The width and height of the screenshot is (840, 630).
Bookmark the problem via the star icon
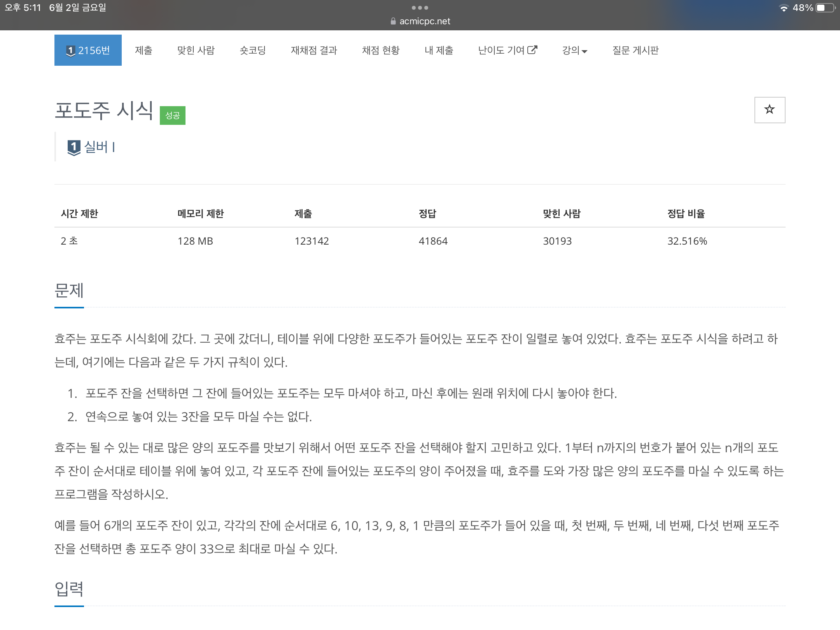pyautogui.click(x=770, y=110)
